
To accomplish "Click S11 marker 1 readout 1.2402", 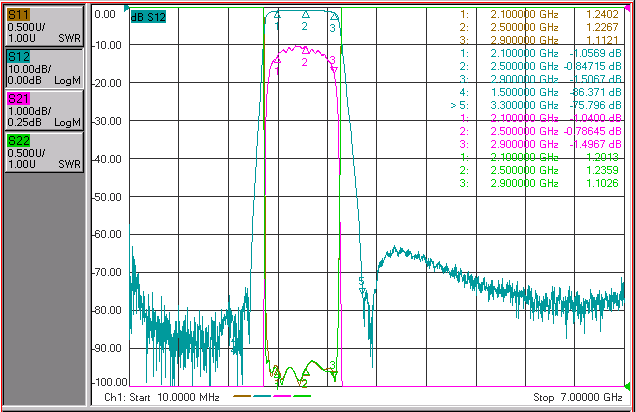I will click(x=602, y=14).
